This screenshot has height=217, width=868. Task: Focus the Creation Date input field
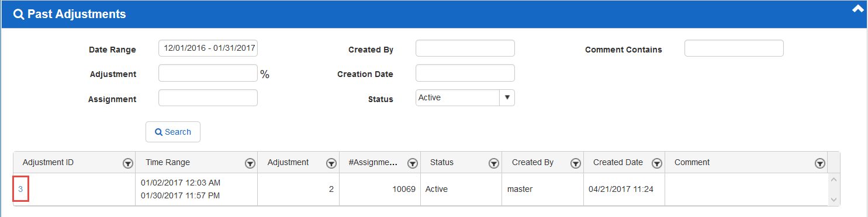click(x=465, y=73)
